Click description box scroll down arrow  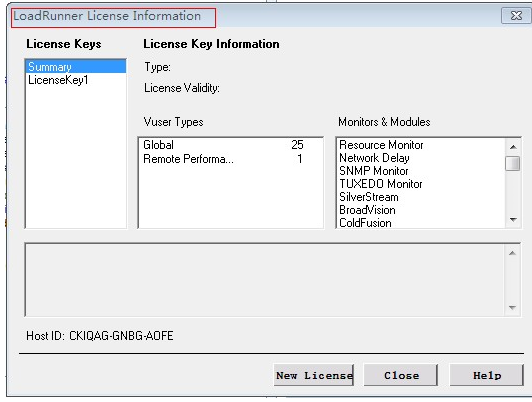[x=512, y=307]
